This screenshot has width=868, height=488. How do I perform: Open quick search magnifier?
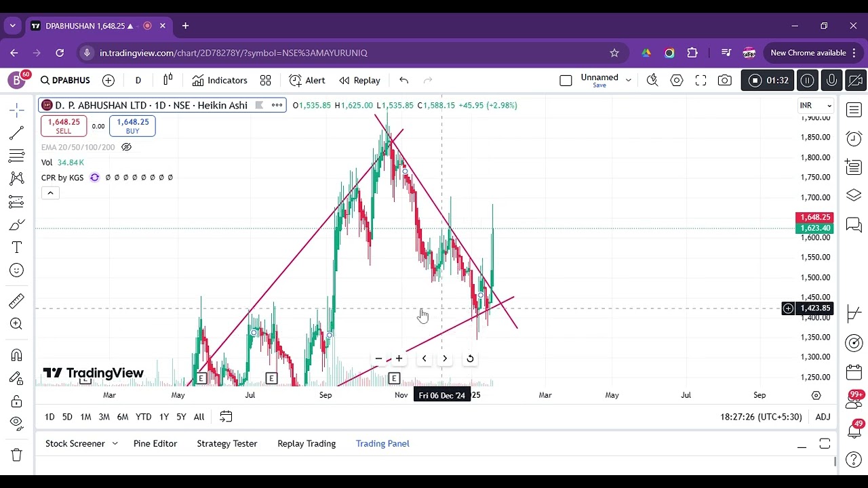[x=652, y=80]
